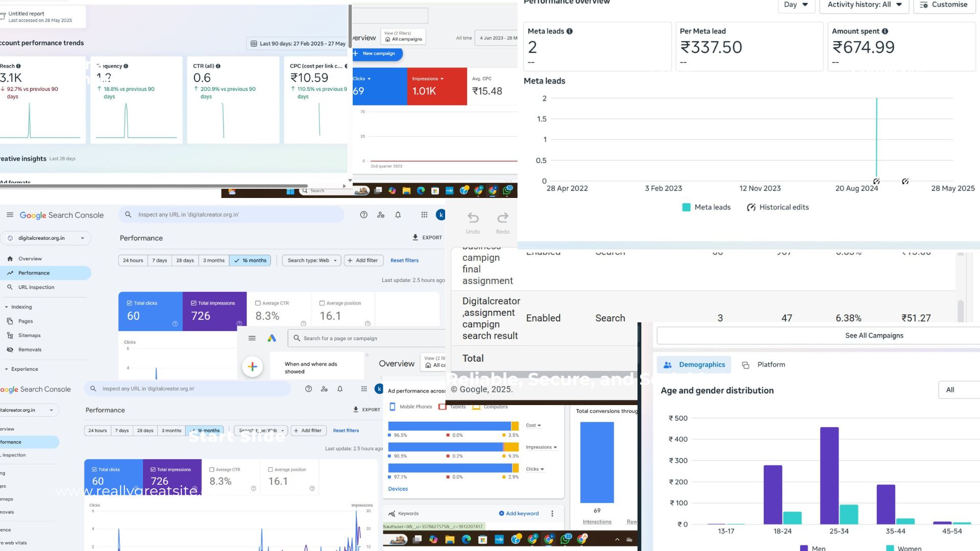Enable Average position checkbox in bottom Search Console
The image size is (980, 551).
coord(271,469)
